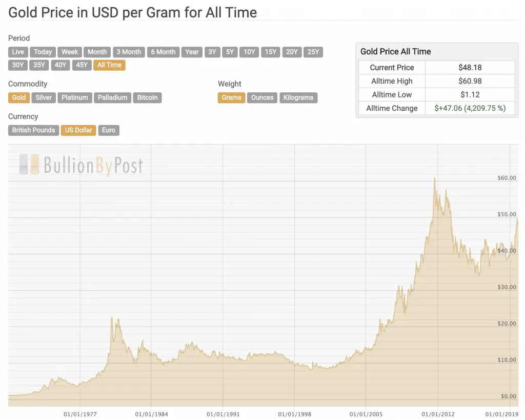Image resolution: width=525 pixels, height=420 pixels.
Task: Set period to 3 Month
Action: (x=128, y=52)
